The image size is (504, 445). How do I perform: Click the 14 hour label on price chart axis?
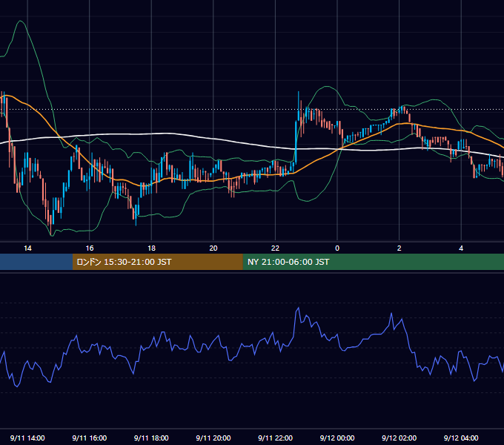click(x=27, y=248)
